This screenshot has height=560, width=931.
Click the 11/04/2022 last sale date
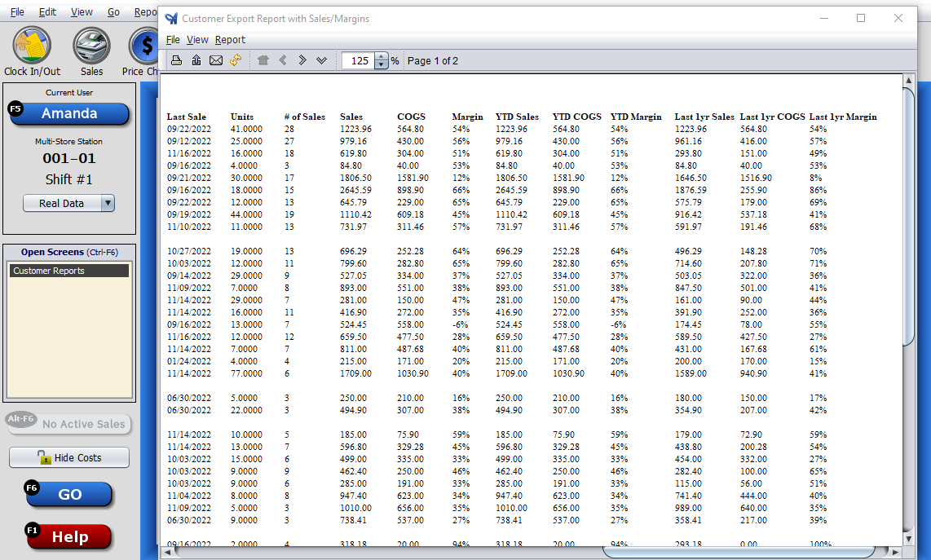189,496
